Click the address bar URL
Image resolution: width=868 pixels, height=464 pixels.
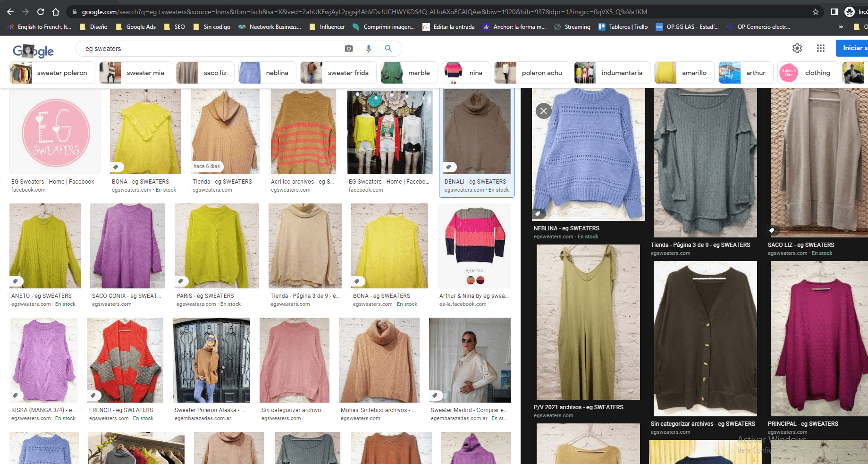363,12
